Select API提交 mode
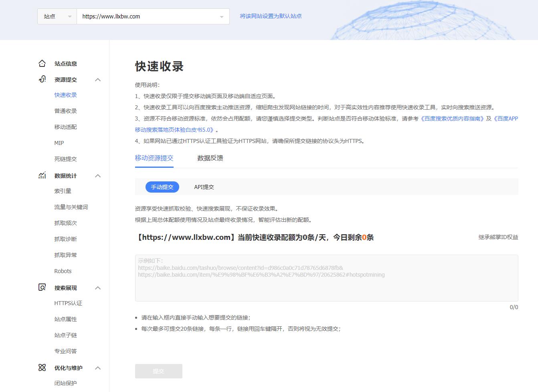The height and width of the screenshot is (392, 538). pyautogui.click(x=204, y=187)
